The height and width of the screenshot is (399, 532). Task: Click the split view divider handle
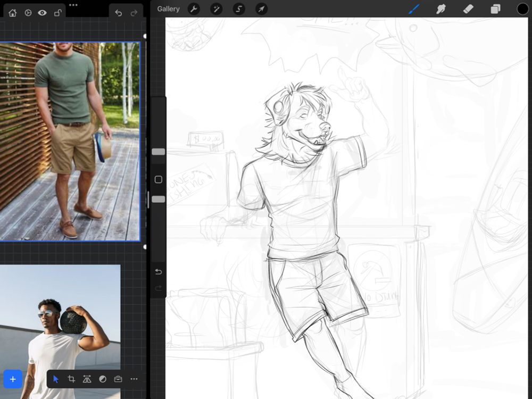148,199
